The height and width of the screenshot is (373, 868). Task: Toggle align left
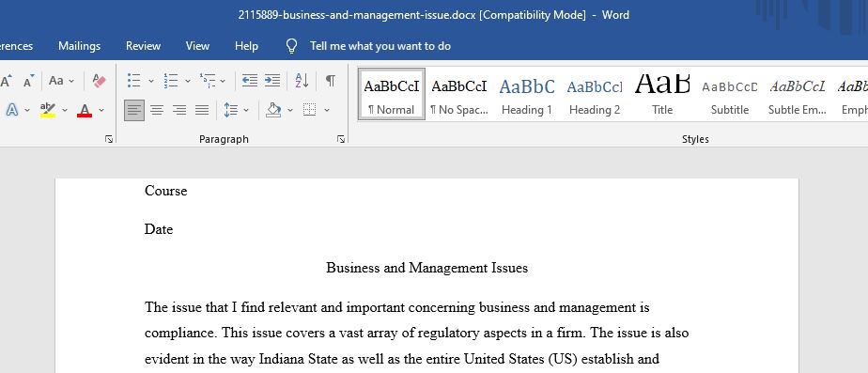click(134, 110)
